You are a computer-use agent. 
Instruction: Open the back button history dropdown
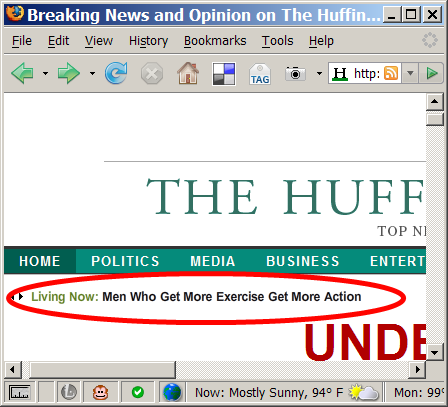(45, 73)
